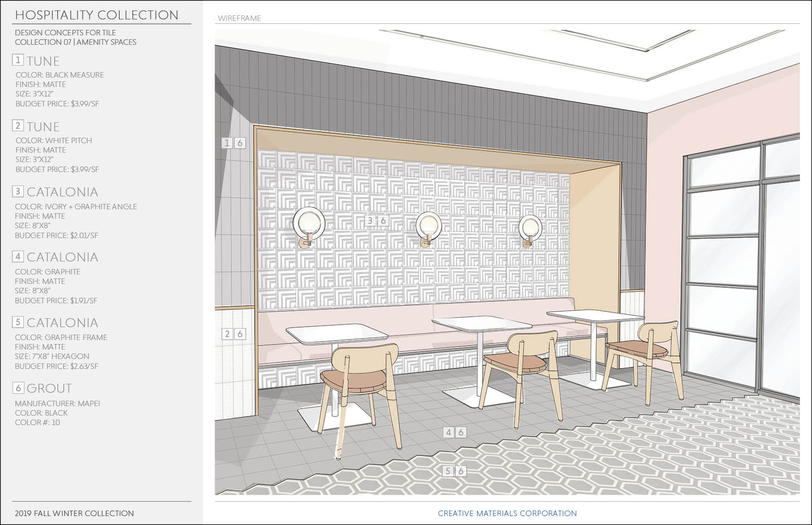Click the GROUT heading
Screen dimensions: 812x525
pos(49,388)
